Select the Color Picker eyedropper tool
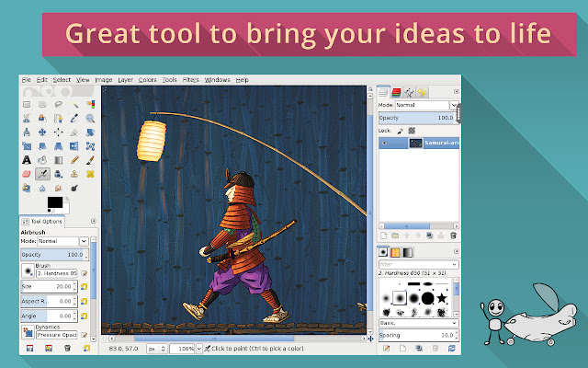 click(x=74, y=119)
